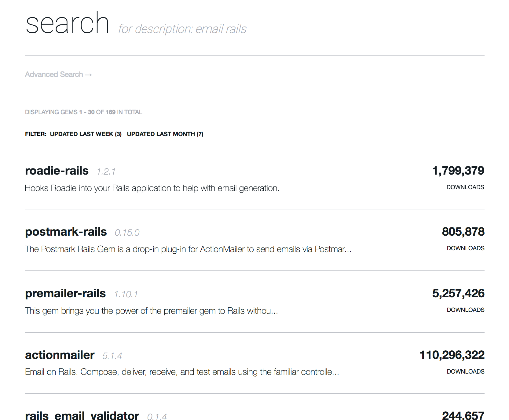Open the rails_email_validator gem result
This screenshot has height=420, width=509.
pyautogui.click(x=82, y=416)
